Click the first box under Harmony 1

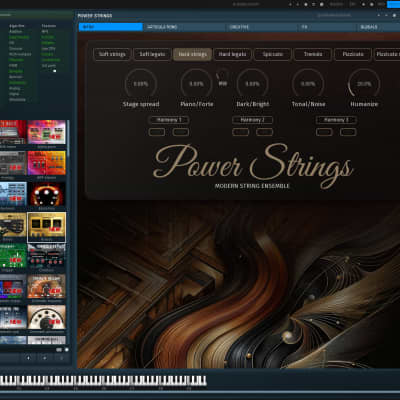(157, 132)
